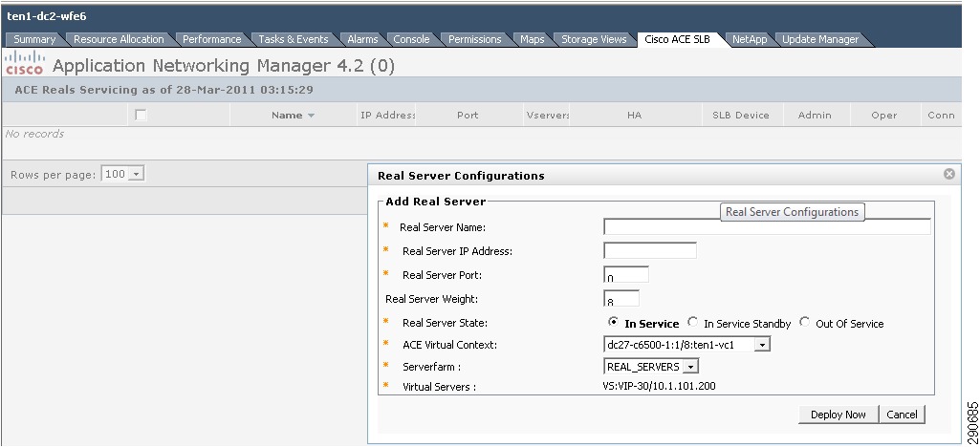Click the Deploy Now button
This screenshot has width=980, height=447.
click(x=838, y=415)
